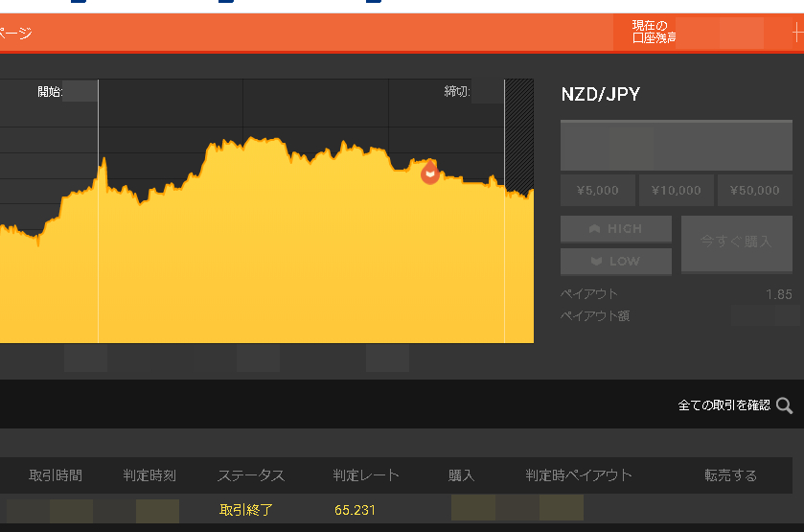Select the ¥10,000 amount button
Viewport: 804px width, 532px height.
677,191
